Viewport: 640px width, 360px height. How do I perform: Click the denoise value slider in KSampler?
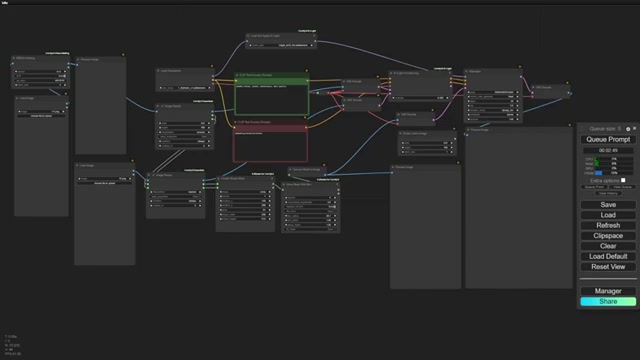pos(493,119)
